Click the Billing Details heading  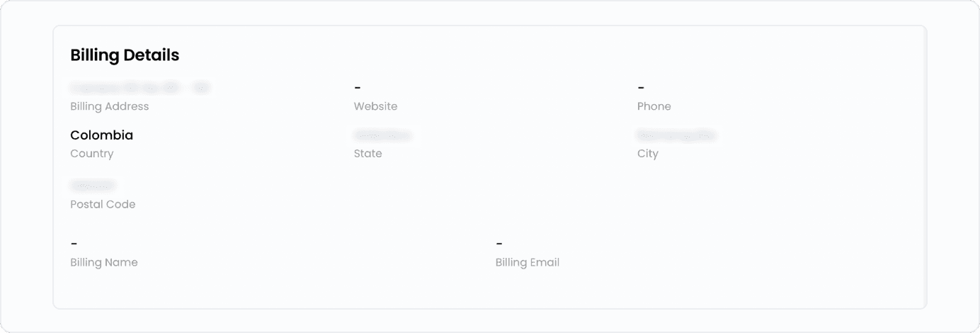(125, 55)
